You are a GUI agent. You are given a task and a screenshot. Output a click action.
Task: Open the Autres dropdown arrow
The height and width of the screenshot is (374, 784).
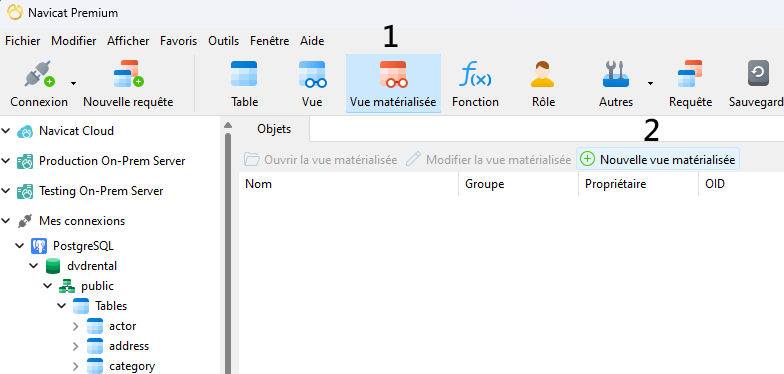(650, 83)
